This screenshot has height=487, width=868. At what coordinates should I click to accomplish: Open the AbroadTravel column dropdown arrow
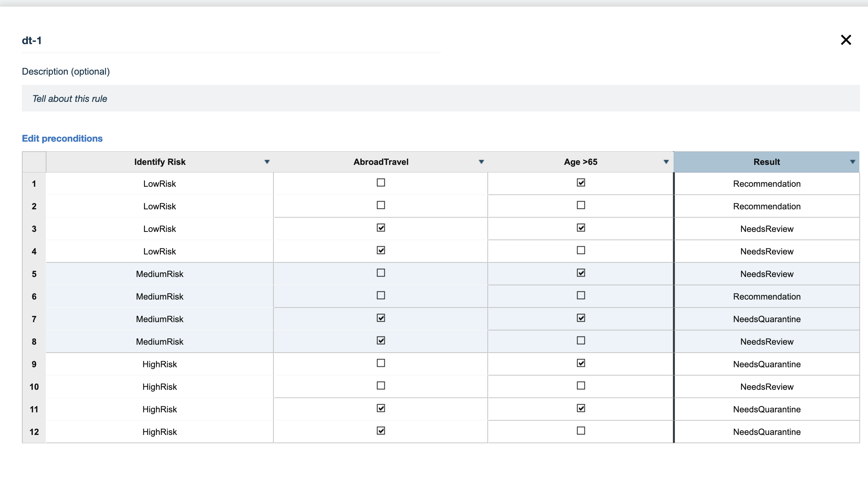[x=481, y=162]
